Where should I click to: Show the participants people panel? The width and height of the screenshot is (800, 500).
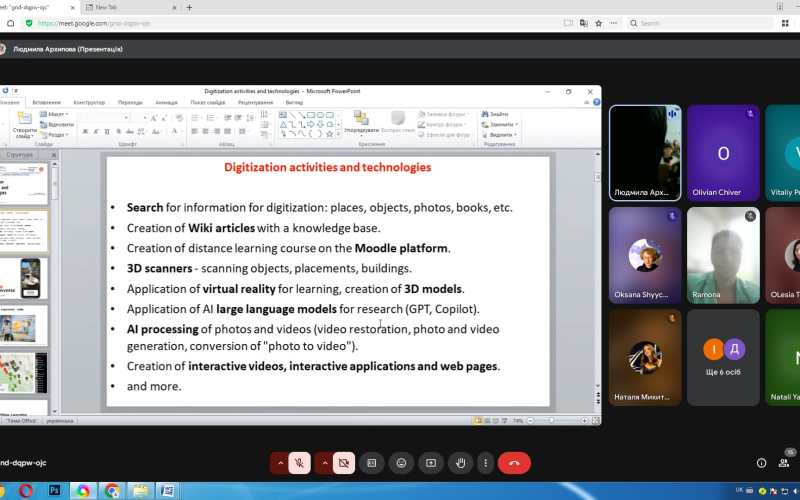coord(784,463)
